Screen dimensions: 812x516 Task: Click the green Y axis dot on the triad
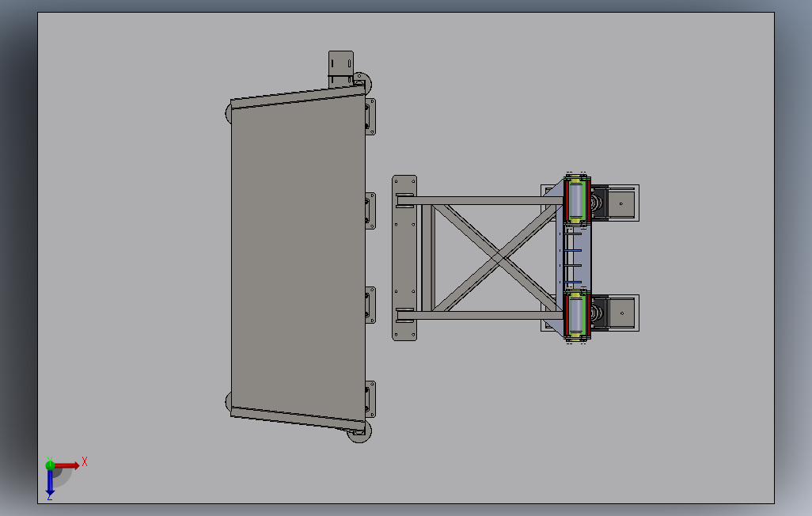50,465
